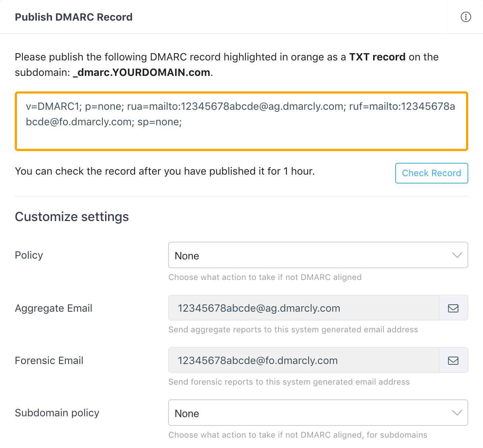This screenshot has width=483, height=448.
Task: Select None in the Subdomain policy combo box
Action: click(187, 413)
